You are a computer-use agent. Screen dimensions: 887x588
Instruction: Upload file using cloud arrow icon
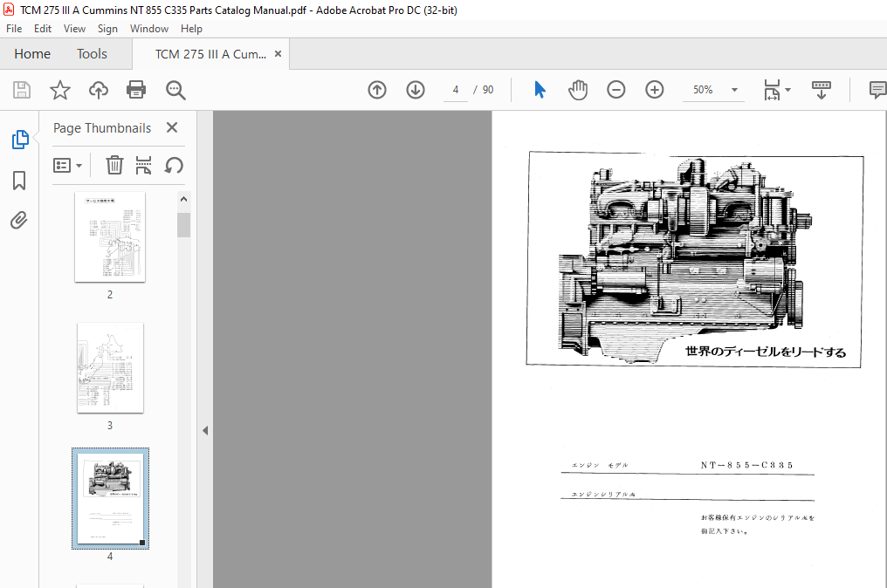pyautogui.click(x=99, y=90)
